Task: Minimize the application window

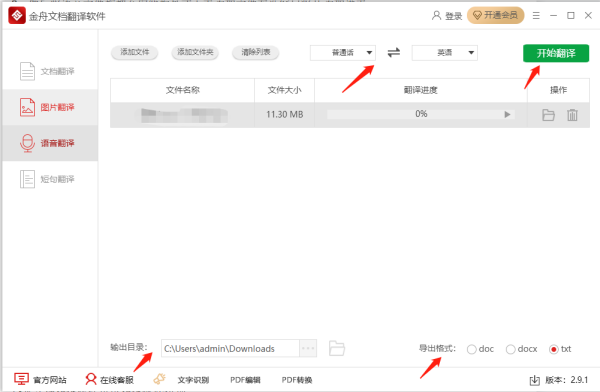Action: coord(553,16)
